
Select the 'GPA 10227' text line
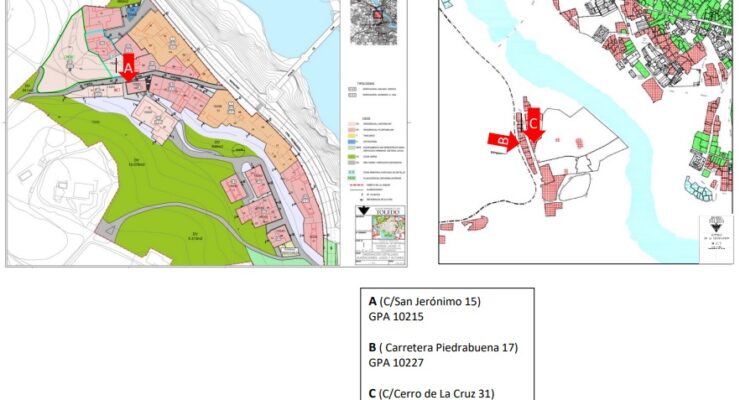tap(397, 362)
